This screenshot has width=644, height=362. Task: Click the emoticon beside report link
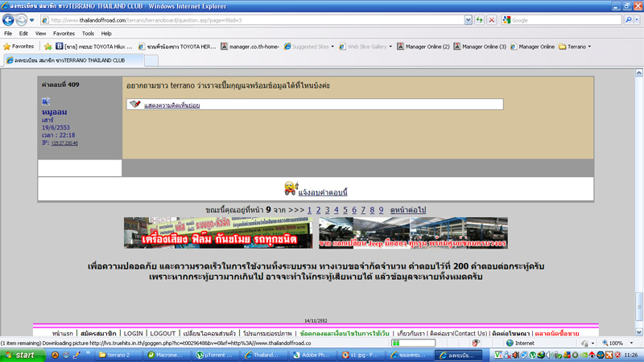291,188
